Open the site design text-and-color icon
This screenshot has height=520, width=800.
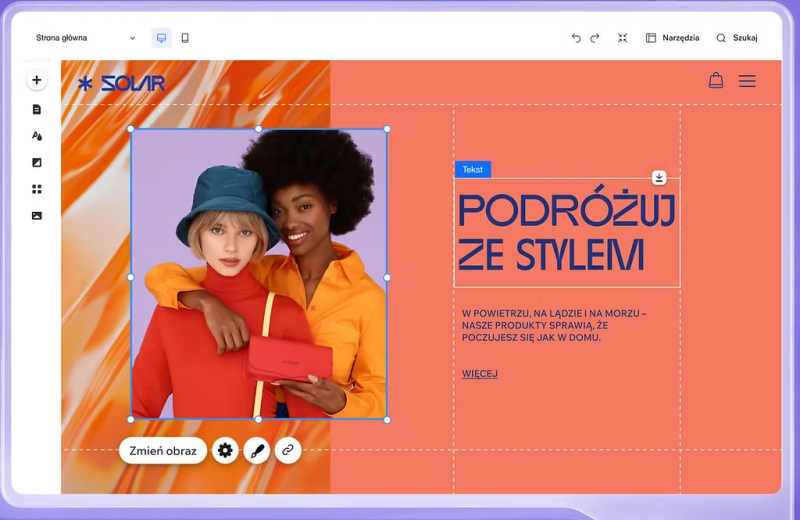[x=37, y=136]
